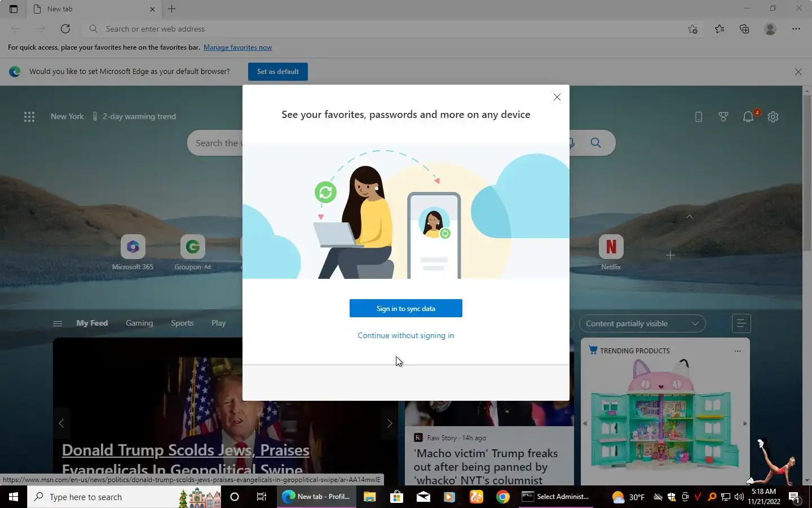Open Trending Products more options

(737, 351)
